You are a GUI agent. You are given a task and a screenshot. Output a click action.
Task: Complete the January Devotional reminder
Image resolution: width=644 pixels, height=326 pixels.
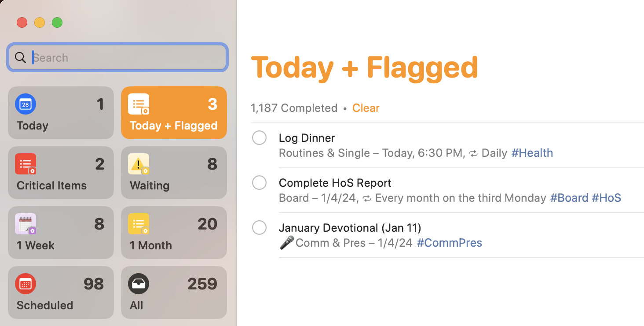coord(259,228)
